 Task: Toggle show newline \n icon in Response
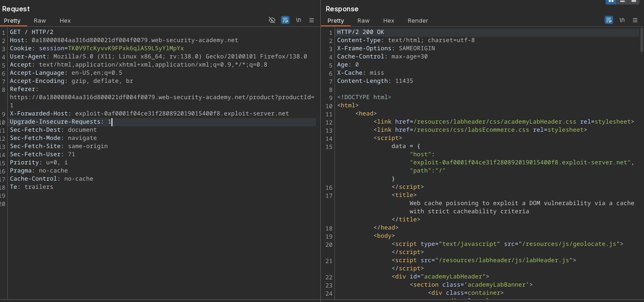(x=622, y=20)
